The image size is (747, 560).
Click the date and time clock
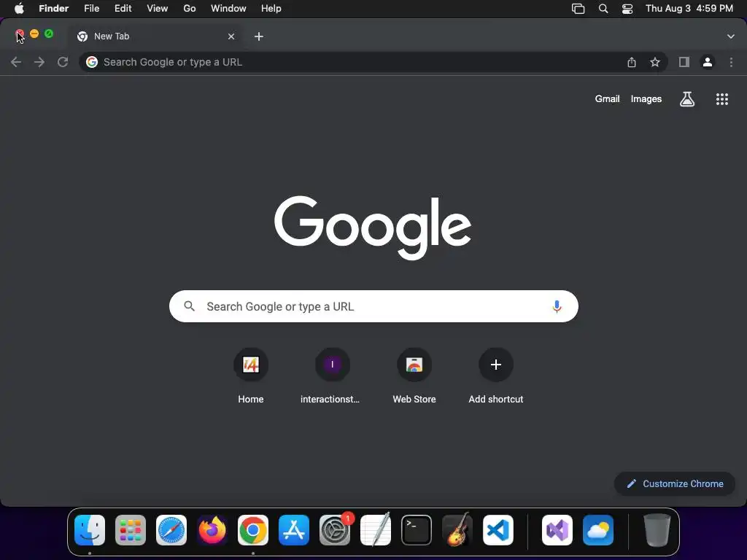tap(689, 9)
